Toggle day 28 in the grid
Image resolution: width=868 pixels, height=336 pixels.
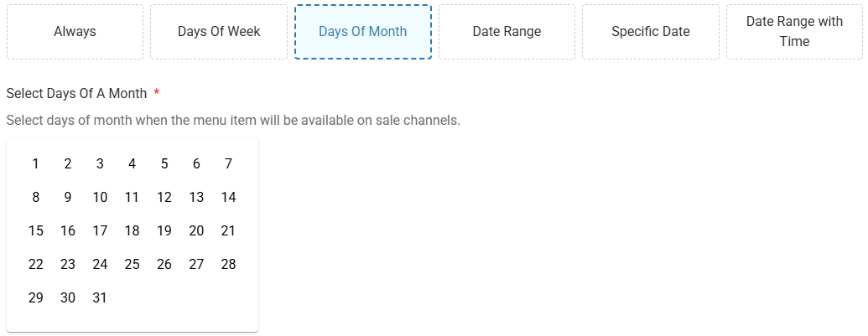click(x=228, y=264)
